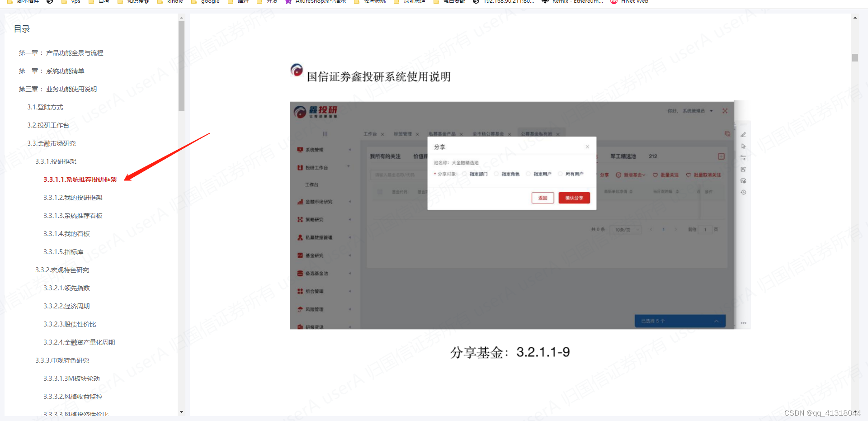This screenshot has width=868, height=421.
Task: Click the sliders settings icon in right toolstrip
Action: (x=743, y=158)
